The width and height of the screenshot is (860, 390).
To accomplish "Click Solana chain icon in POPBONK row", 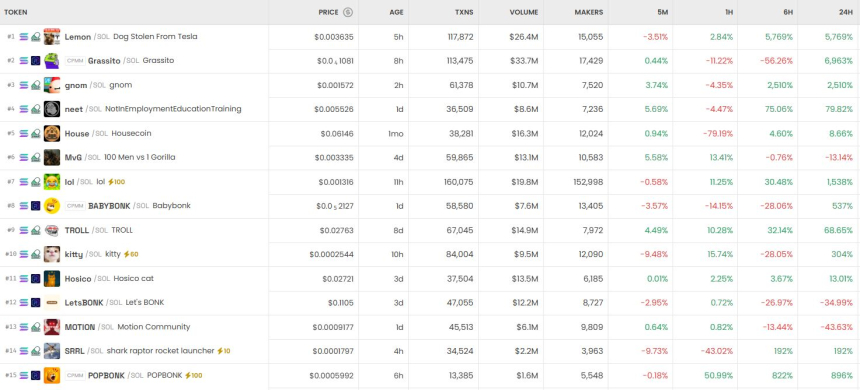I will (x=24, y=375).
